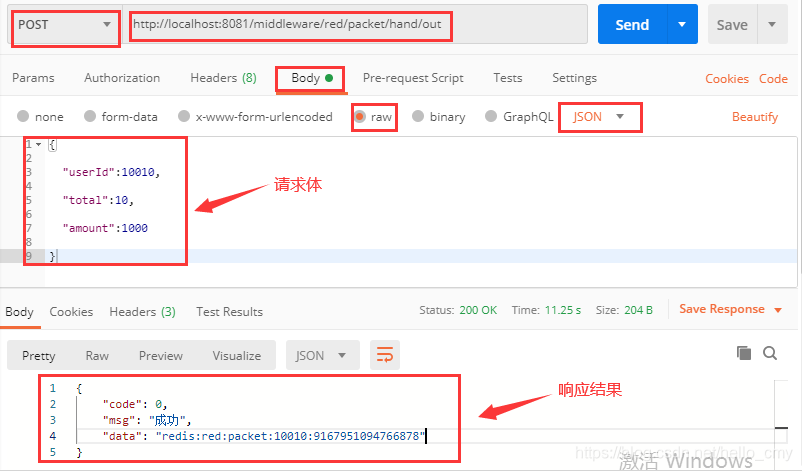
Task: Click the request URL input field
Action: (x=357, y=24)
